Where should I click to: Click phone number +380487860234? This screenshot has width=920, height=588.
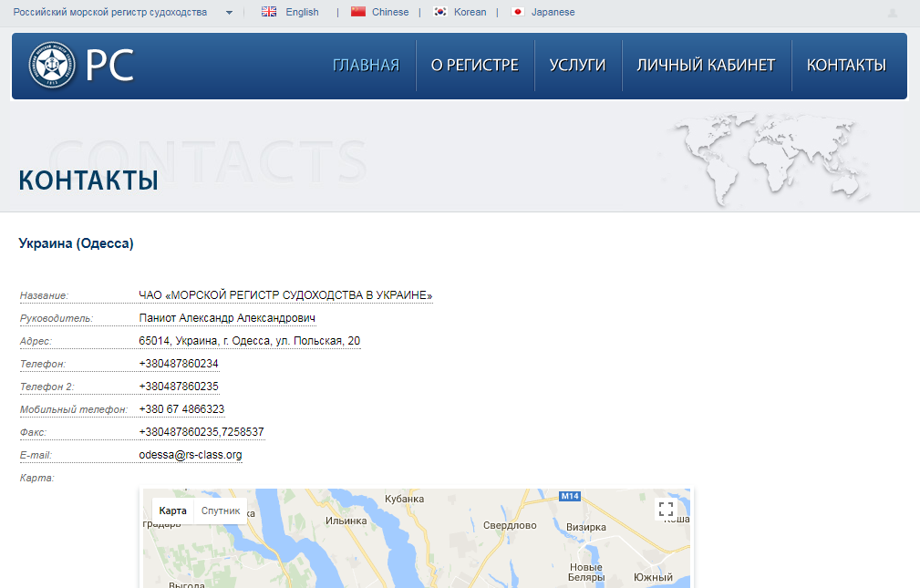point(179,363)
